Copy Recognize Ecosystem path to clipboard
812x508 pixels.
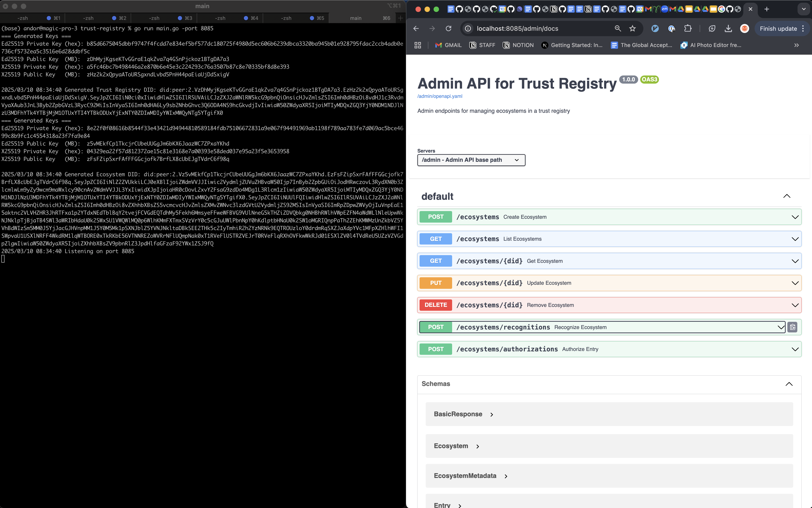[x=793, y=327]
